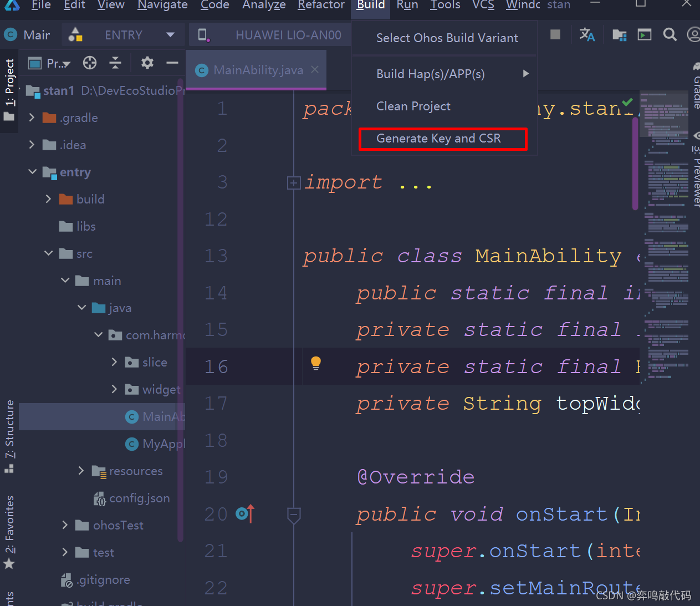Open the Edit menu

74,5
